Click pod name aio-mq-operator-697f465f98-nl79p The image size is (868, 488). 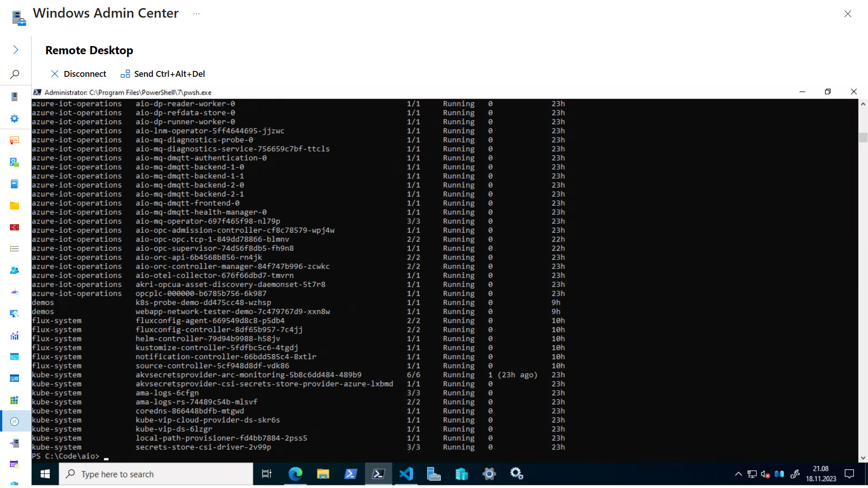click(208, 221)
